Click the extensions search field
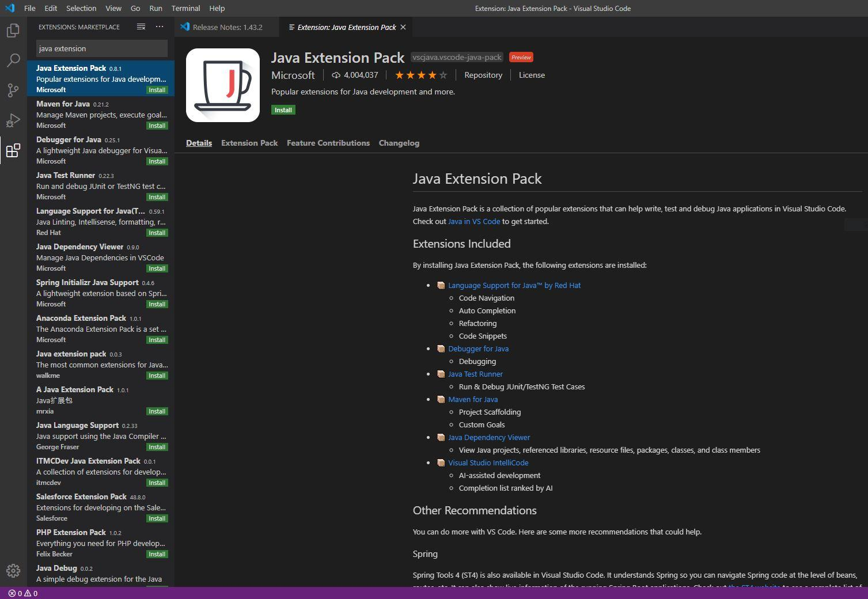Screen dimensions: 868x599 [102, 48]
